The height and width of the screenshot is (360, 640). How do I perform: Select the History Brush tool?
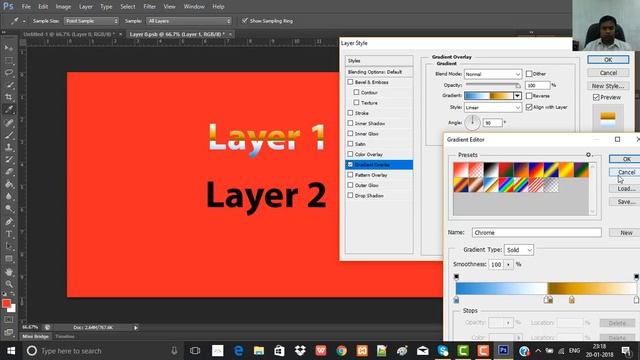tap(9, 160)
